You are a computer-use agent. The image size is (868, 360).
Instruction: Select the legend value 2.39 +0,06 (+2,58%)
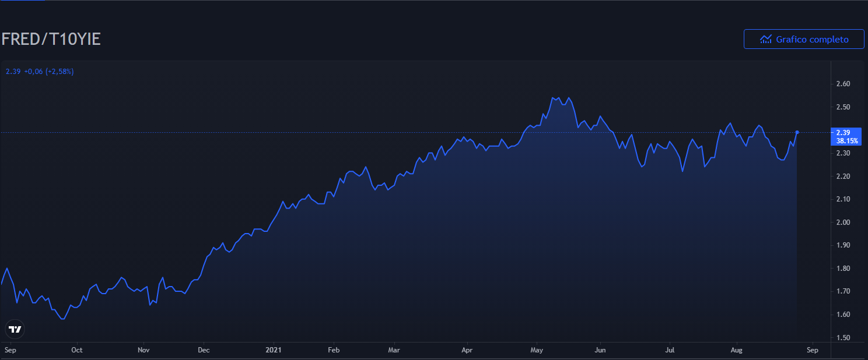click(40, 72)
